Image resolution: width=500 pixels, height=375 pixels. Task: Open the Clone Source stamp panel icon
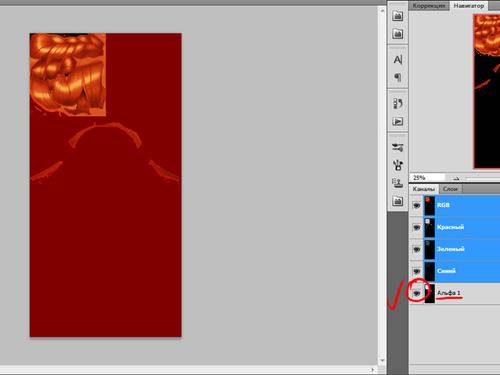[x=398, y=183]
